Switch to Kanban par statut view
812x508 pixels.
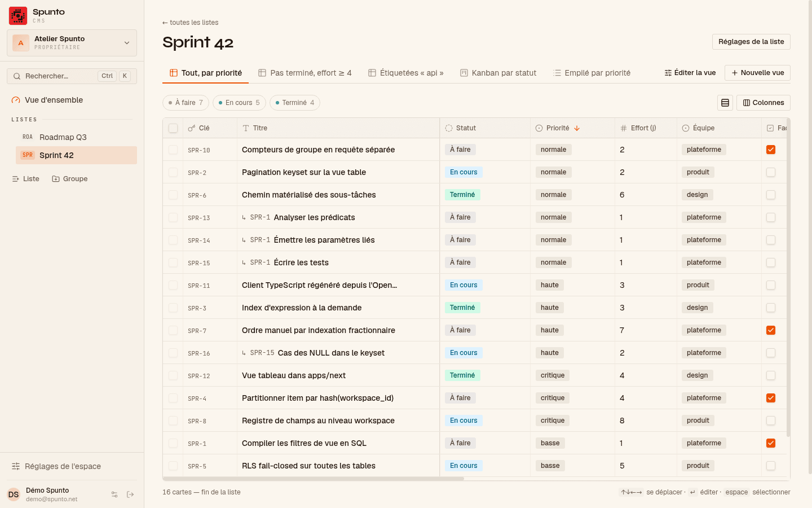[498, 73]
